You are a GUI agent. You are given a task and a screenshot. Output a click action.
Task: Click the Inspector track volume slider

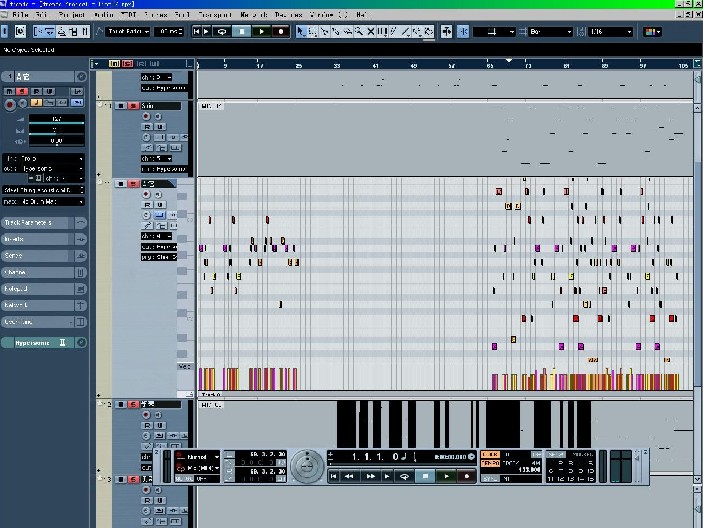pos(56,119)
